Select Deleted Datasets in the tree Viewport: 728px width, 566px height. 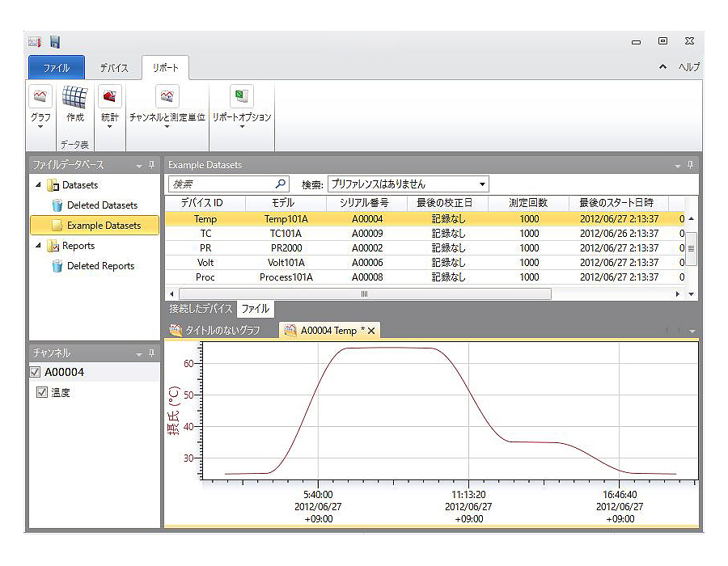(x=102, y=205)
